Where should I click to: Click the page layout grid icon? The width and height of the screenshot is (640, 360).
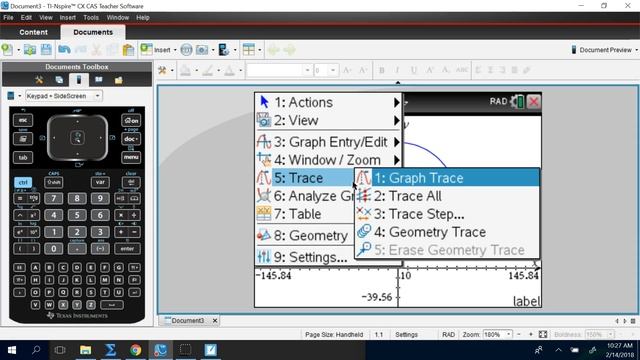pyautogui.click(x=249, y=50)
